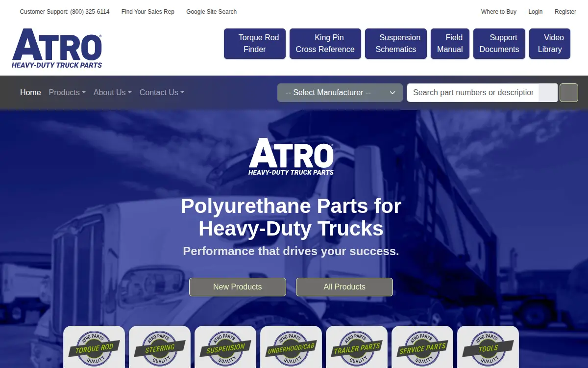The image size is (588, 368).
Task: Open the Trailer Parts category badge
Action: (357, 347)
